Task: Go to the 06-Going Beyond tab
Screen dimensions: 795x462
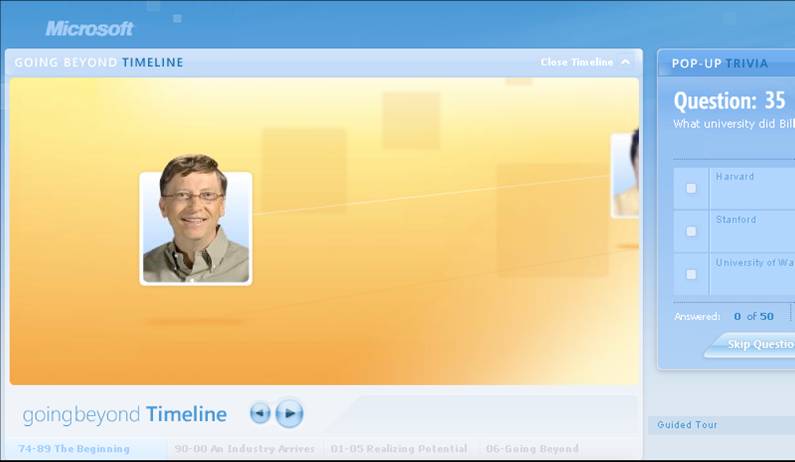Action: [x=532, y=449]
